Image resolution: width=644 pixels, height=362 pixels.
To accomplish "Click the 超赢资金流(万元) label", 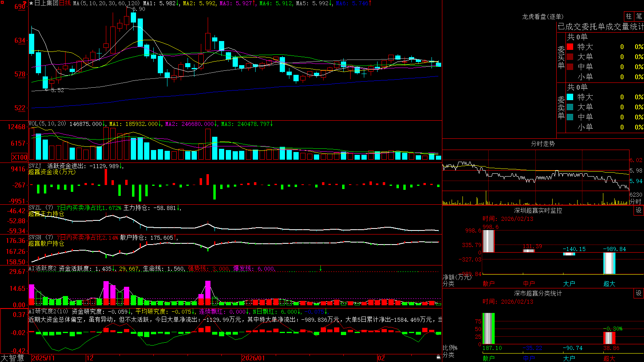I will pyautogui.click(x=52, y=172).
